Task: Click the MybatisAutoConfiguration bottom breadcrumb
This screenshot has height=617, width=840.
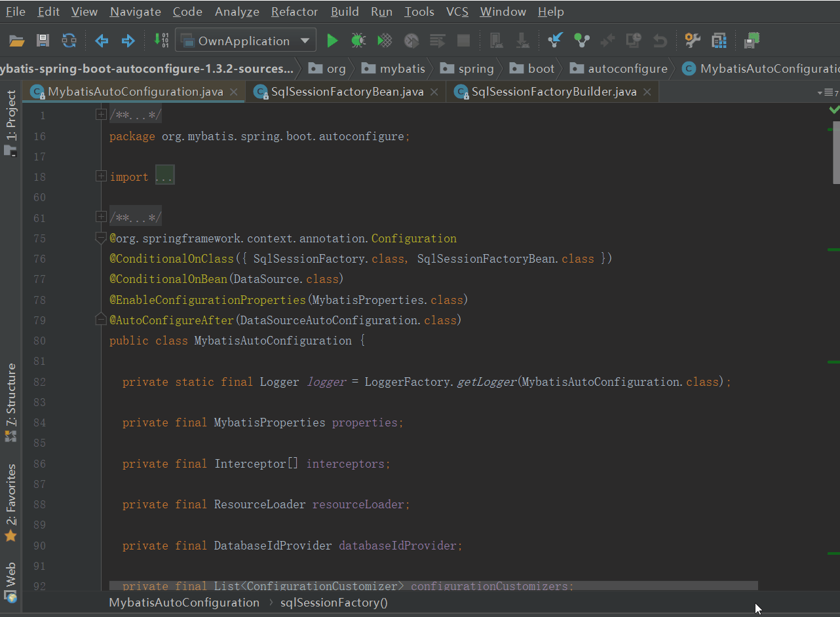Action: tap(184, 603)
